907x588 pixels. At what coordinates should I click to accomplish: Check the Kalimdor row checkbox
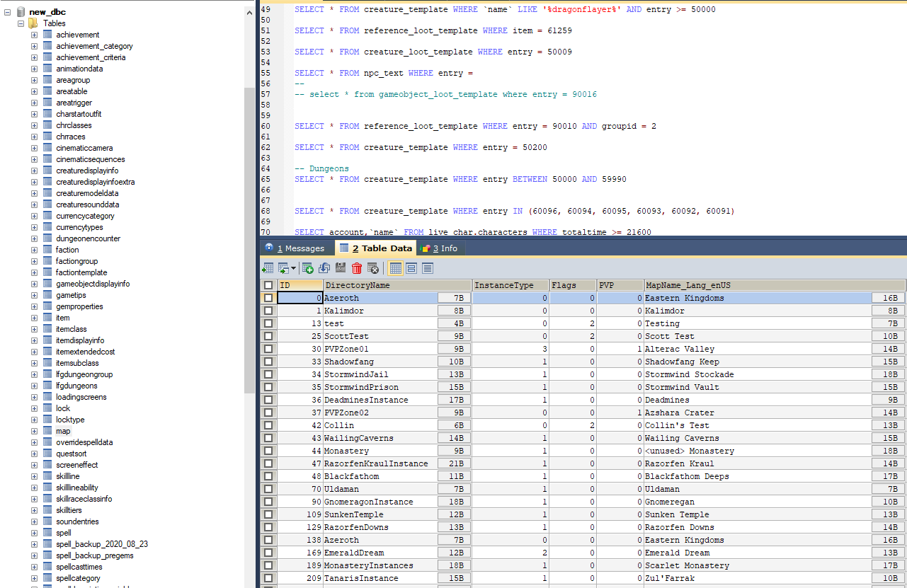[x=268, y=311]
